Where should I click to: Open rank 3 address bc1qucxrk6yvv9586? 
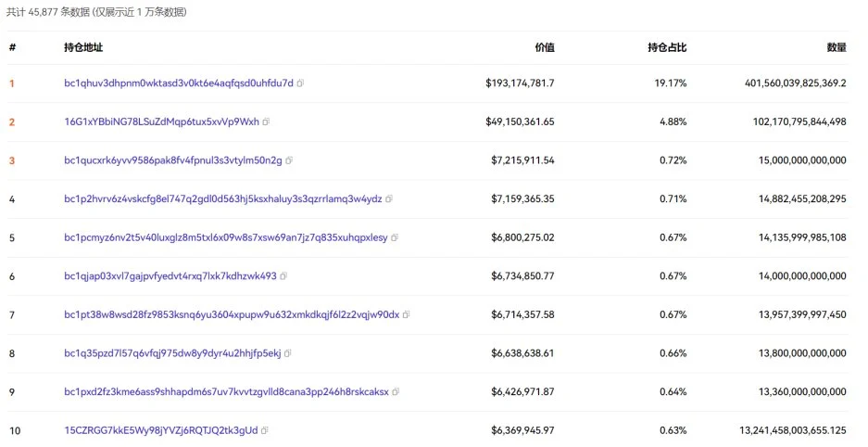coord(172,160)
